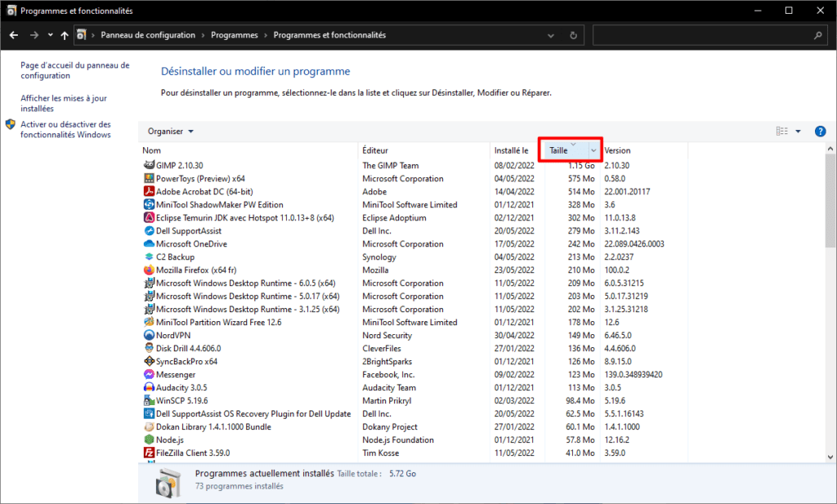Expand the view options dropdown arrow
Viewport: 837px width, 504px height.
(x=798, y=132)
